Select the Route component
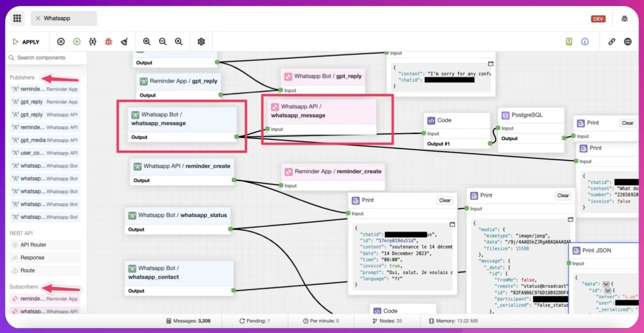The width and height of the screenshot is (644, 333). [x=45, y=270]
